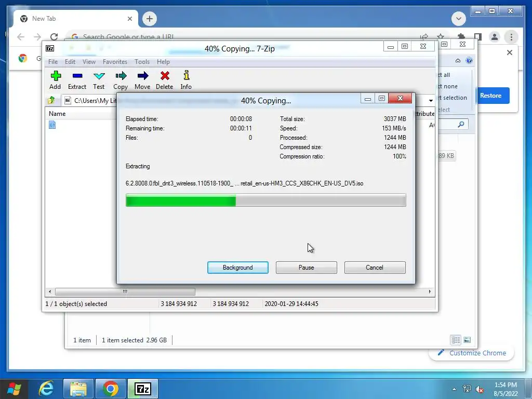Click the up-folder icon beside address bar
The height and width of the screenshot is (399, 532).
51,100
